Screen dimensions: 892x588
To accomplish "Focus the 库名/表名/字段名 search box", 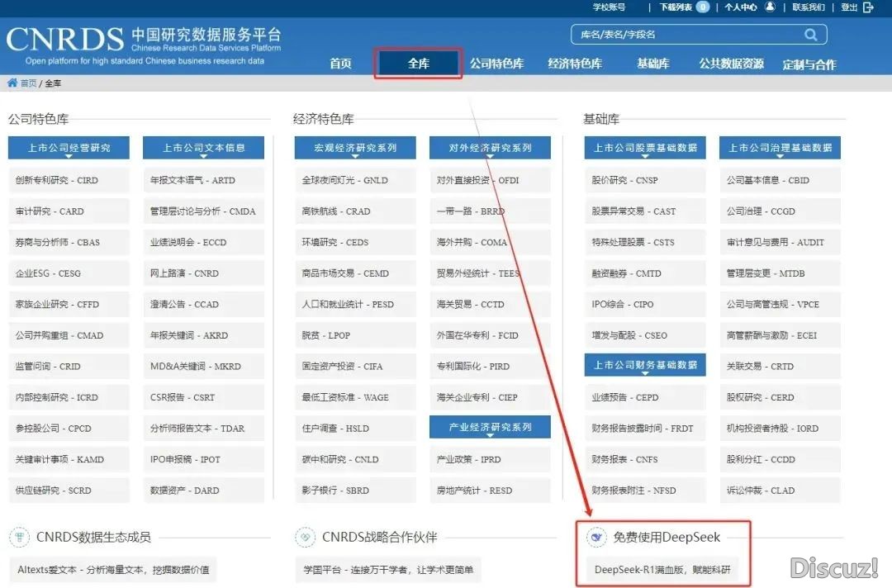I will pyautogui.click(x=699, y=35).
